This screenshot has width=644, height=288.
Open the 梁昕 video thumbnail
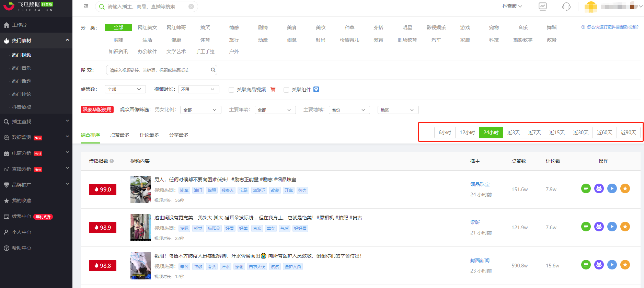pos(141,228)
